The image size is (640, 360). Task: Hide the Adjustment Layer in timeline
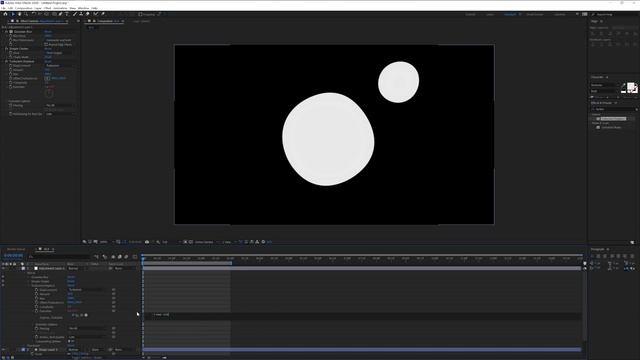(3, 268)
